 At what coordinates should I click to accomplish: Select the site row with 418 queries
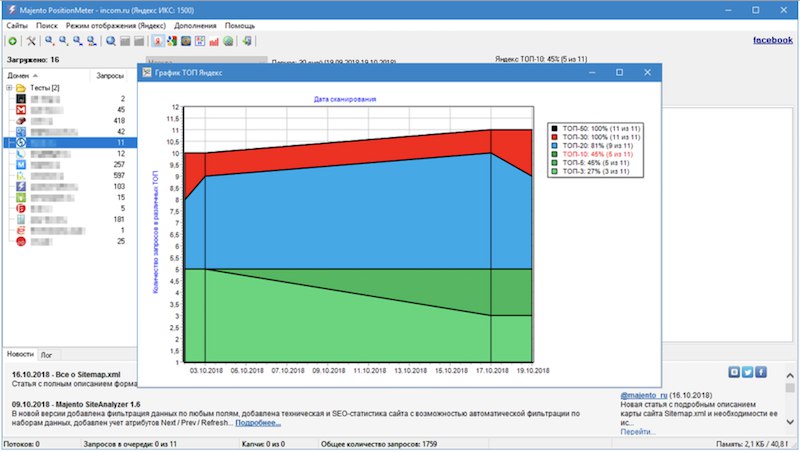point(70,121)
